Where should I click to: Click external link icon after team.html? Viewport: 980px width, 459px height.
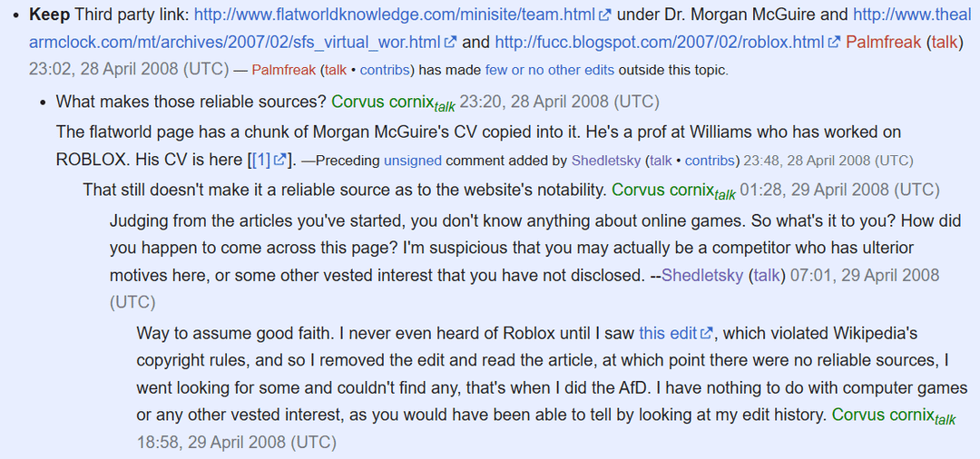[x=606, y=16]
